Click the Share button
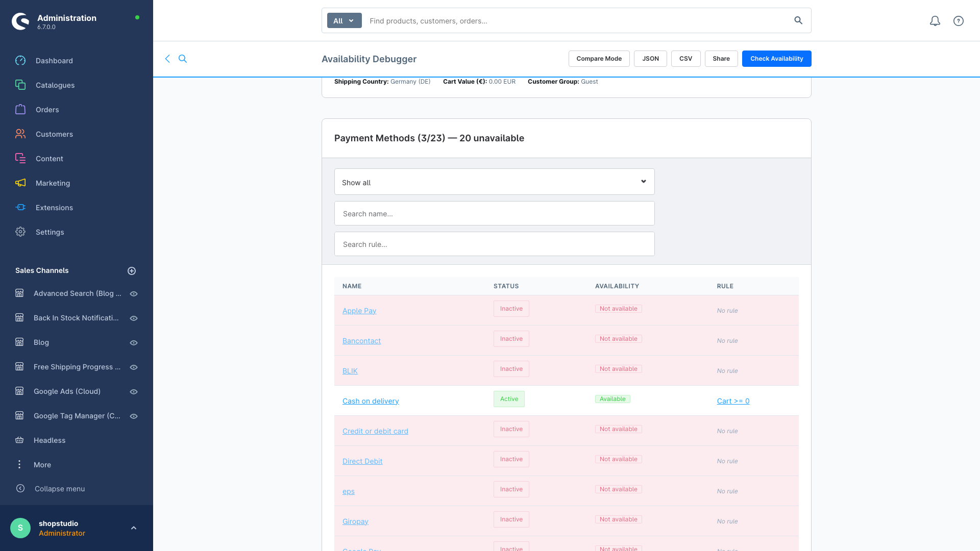980x551 pixels. pos(721,59)
